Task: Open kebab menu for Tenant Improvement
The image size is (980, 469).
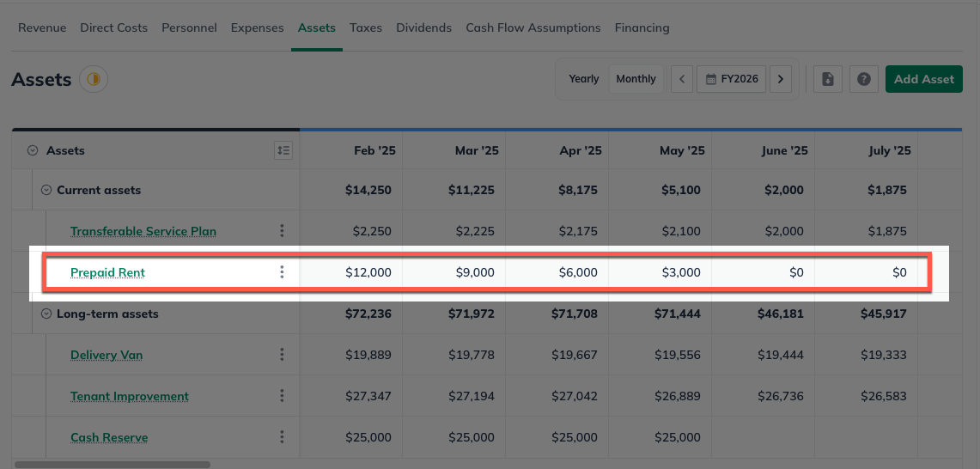Action: point(282,396)
